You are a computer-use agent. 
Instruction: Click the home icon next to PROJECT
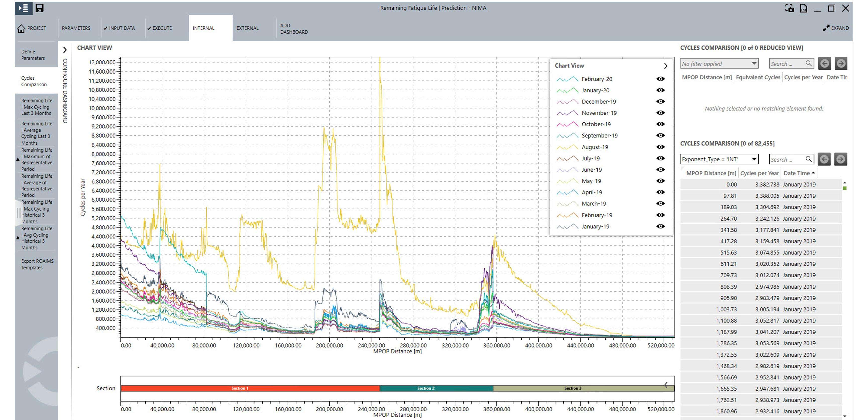[21, 29]
